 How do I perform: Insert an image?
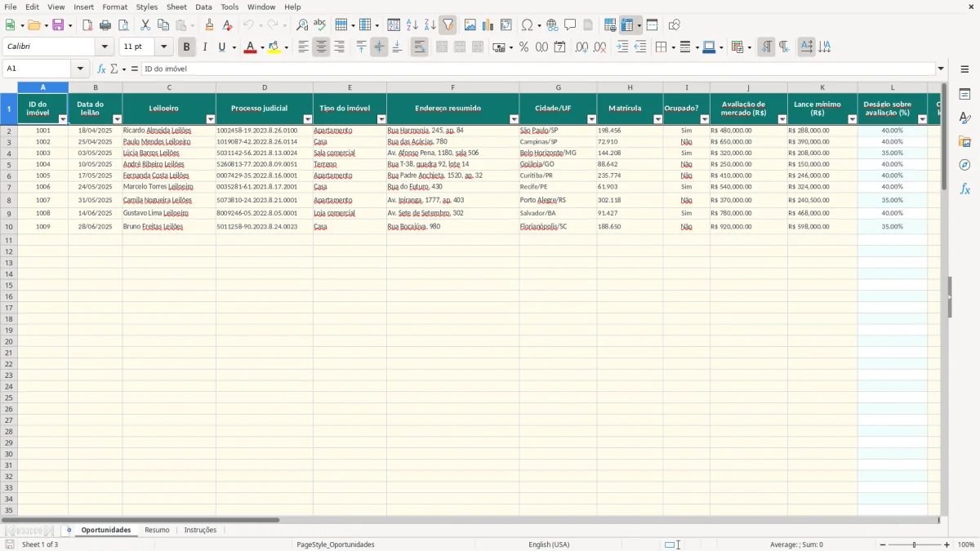click(470, 25)
